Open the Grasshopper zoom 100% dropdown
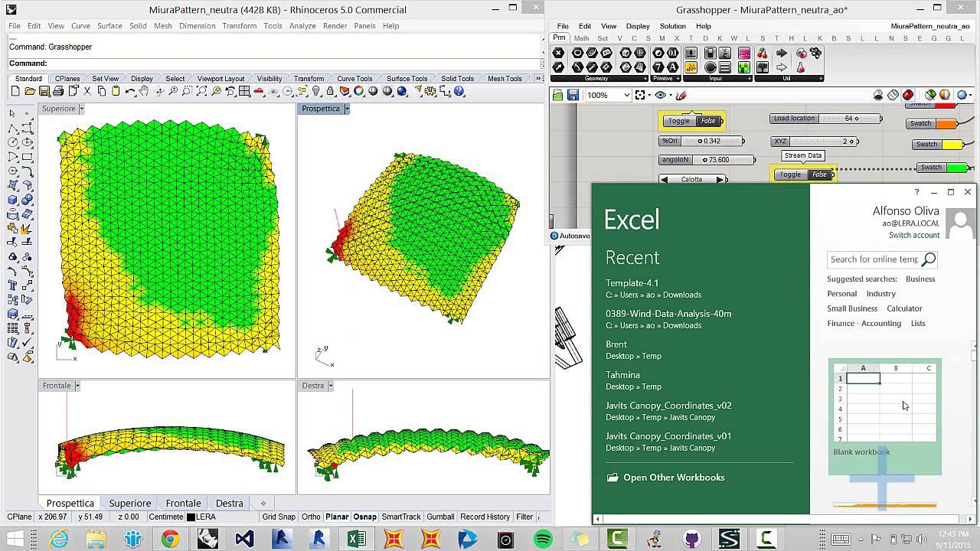The width and height of the screenshot is (980, 551). click(627, 95)
